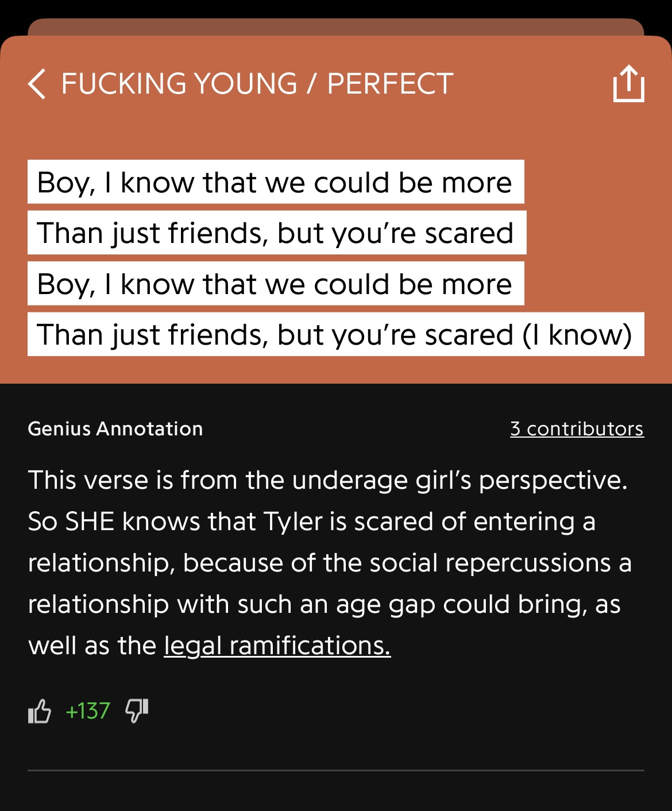
Task: Select the lyric line ending with (I know)
Action: tap(335, 334)
